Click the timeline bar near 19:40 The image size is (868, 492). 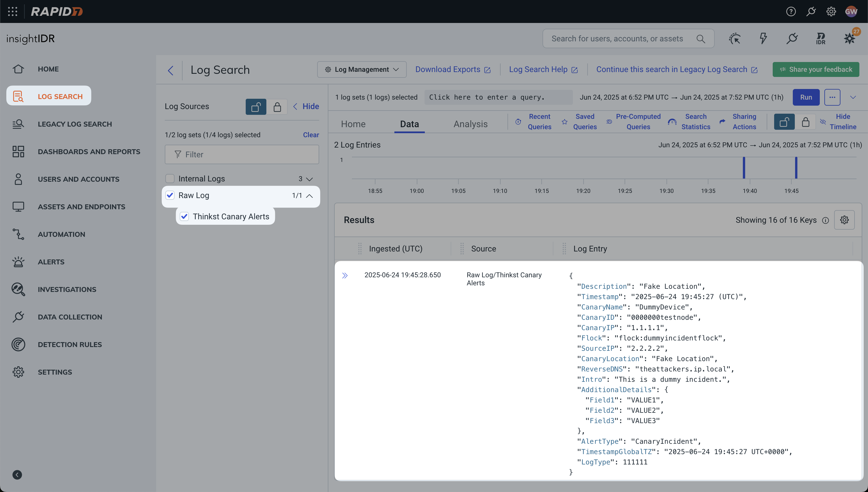[x=744, y=168]
